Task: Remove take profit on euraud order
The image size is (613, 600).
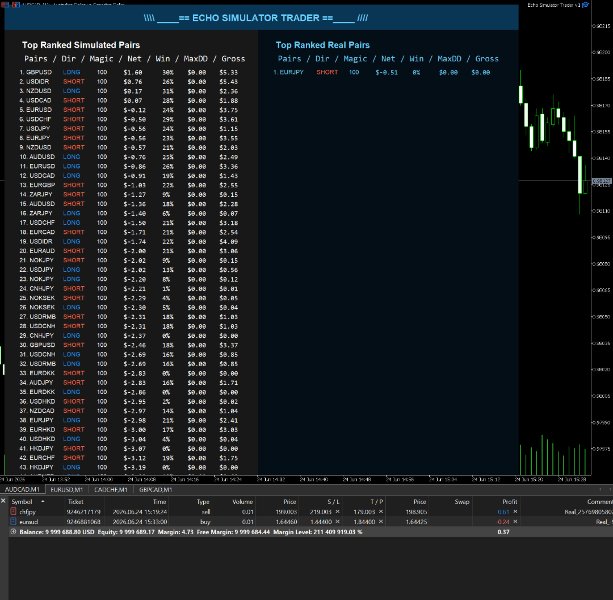Action: point(381,522)
